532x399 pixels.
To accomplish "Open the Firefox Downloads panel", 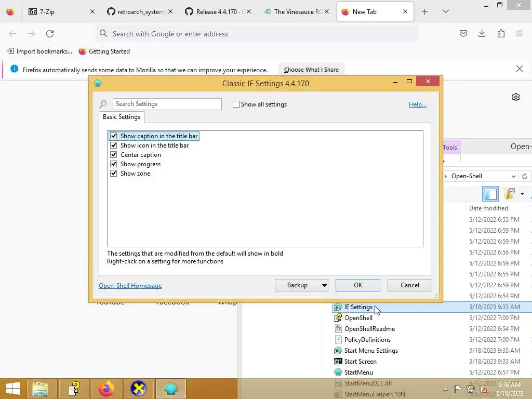I will coord(482,33).
